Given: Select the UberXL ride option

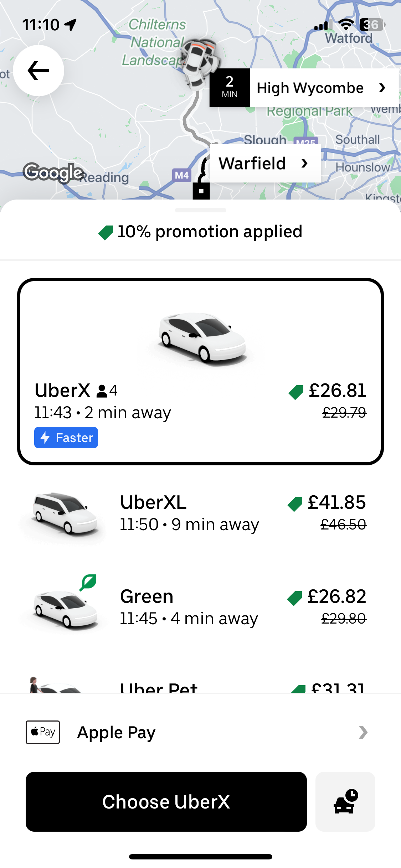Looking at the screenshot, I should pos(200,513).
